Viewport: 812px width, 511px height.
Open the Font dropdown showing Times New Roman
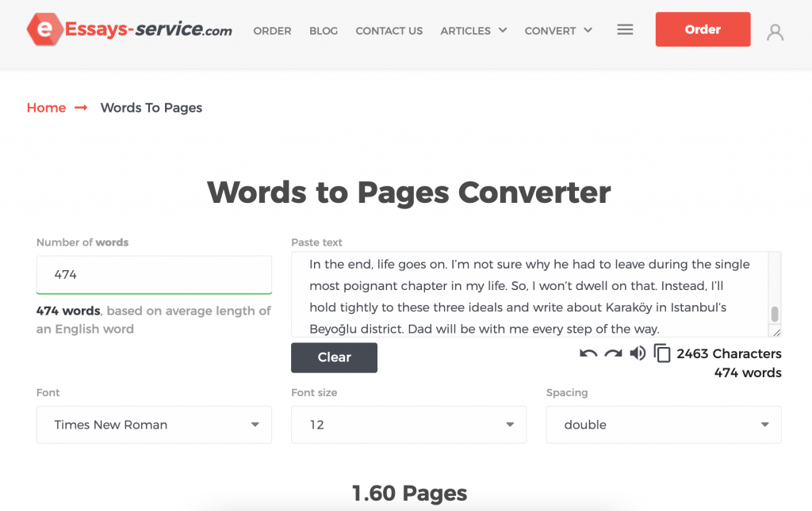coord(154,425)
